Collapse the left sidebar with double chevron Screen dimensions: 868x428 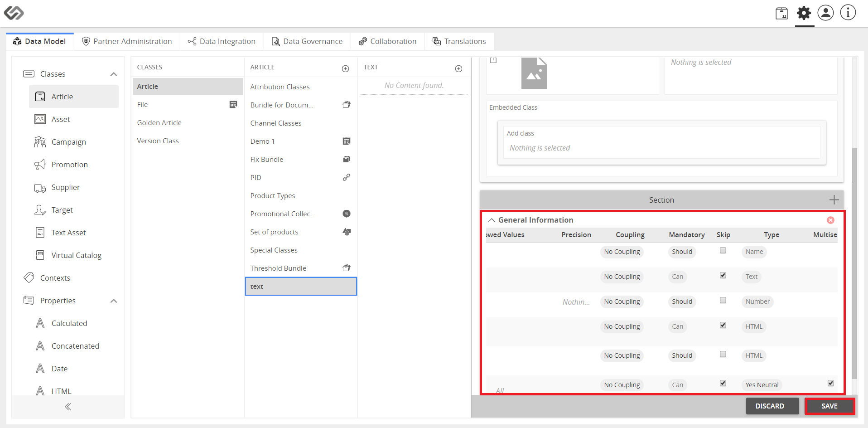point(68,407)
